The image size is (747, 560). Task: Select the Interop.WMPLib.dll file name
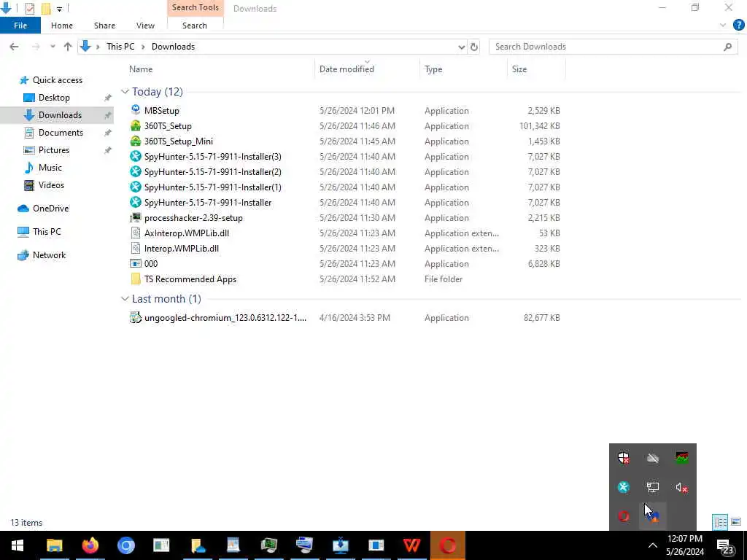pyautogui.click(x=182, y=249)
